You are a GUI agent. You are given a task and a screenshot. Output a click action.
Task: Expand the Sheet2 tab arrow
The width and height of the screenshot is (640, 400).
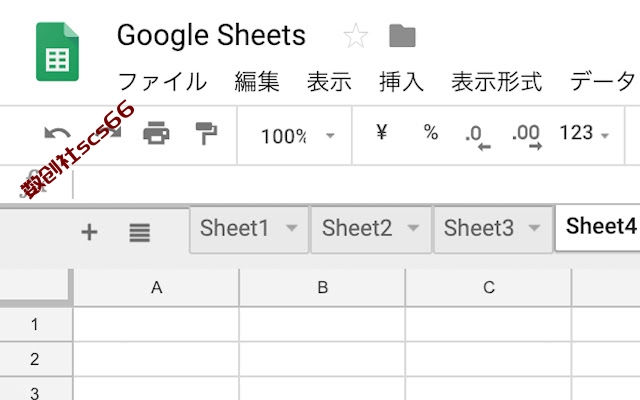point(413,227)
